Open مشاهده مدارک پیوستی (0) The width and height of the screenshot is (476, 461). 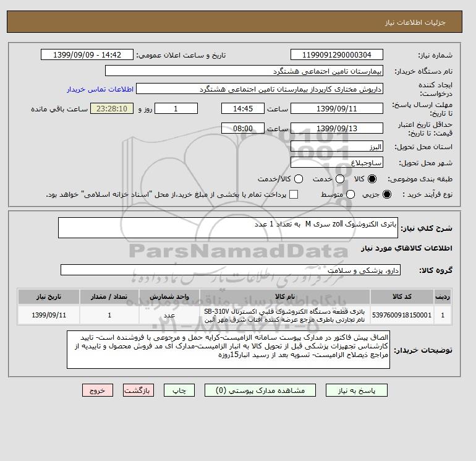[x=260, y=390]
